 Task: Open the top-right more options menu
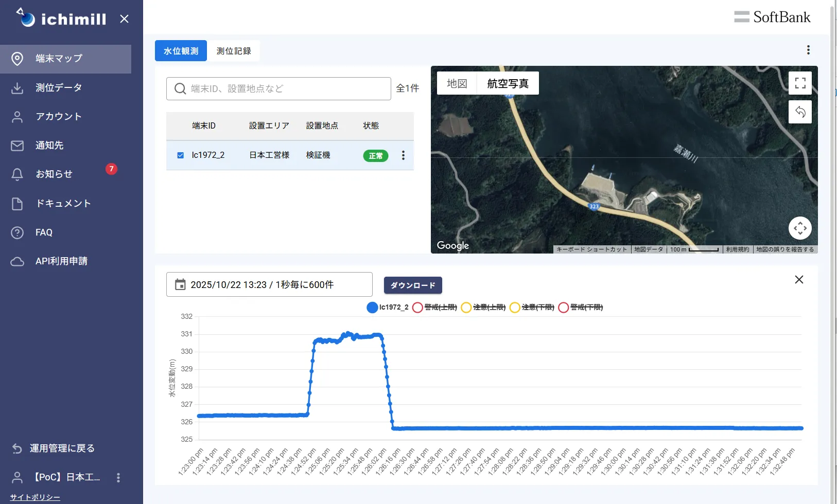coord(808,50)
